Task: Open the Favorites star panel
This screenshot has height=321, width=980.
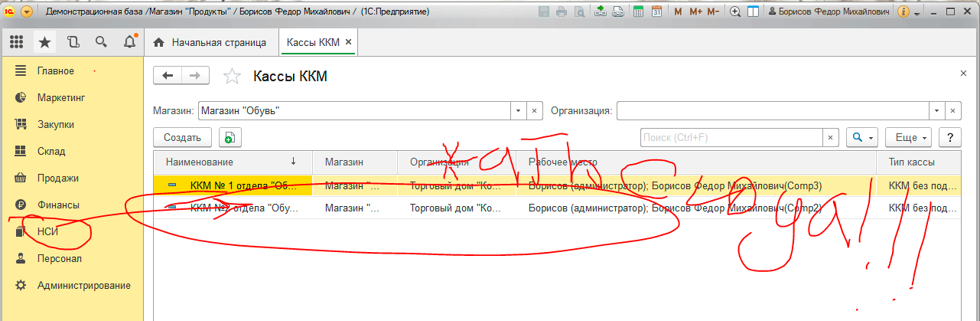Action: pos(45,42)
